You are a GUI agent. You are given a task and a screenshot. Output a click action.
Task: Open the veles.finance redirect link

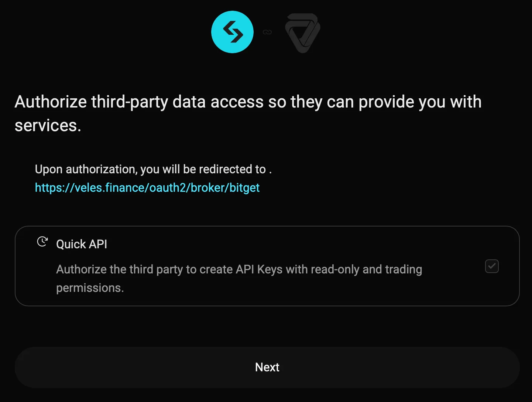[147, 188]
